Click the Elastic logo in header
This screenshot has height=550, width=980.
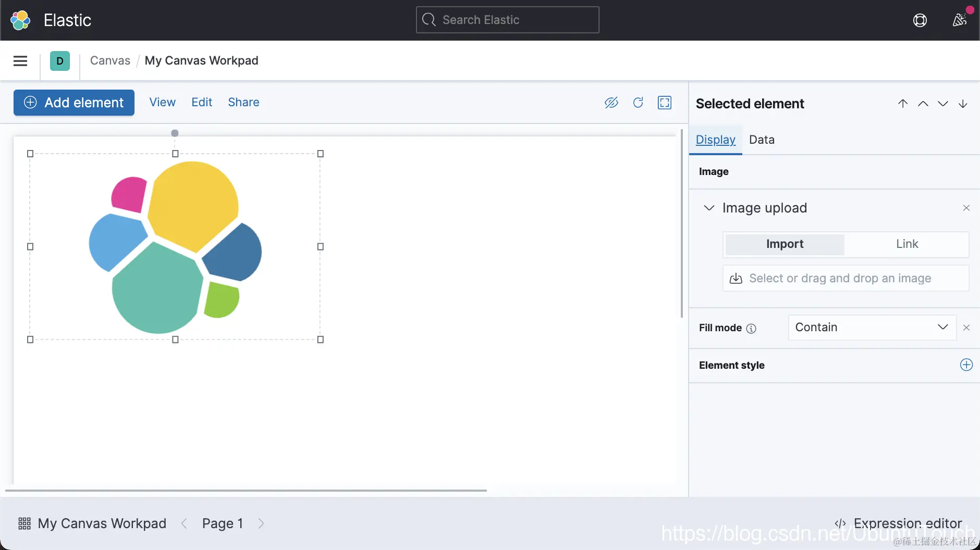pos(20,20)
